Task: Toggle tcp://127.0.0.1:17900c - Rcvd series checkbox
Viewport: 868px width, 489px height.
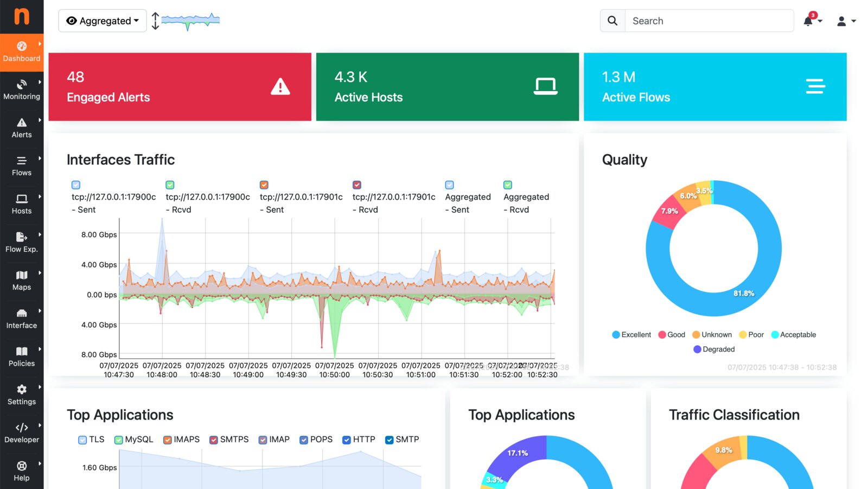Action: coord(170,185)
